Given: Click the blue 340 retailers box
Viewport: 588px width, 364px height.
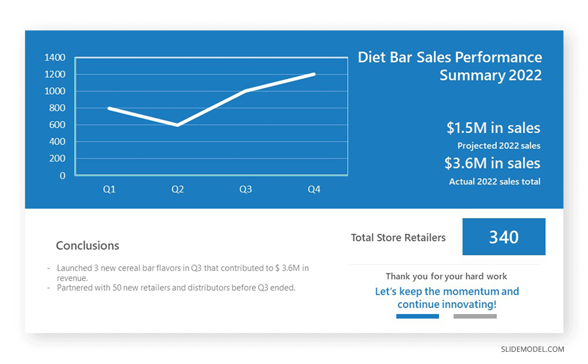Looking at the screenshot, I should (x=504, y=237).
